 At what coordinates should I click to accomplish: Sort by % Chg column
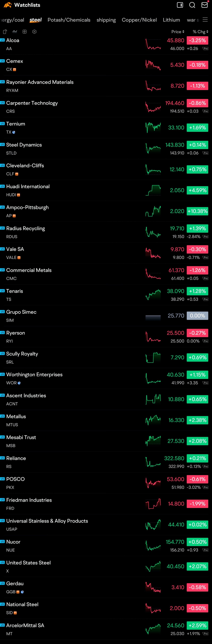[x=200, y=32]
